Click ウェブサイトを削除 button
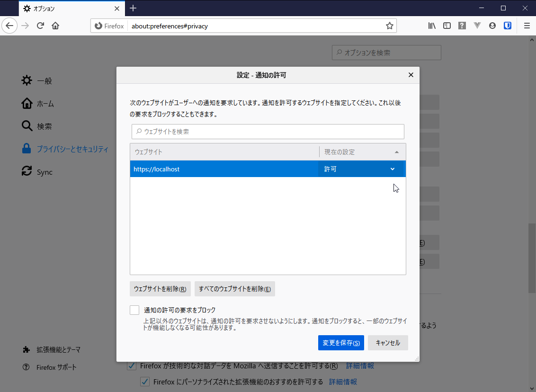Image resolution: width=536 pixels, height=392 pixels. click(160, 289)
